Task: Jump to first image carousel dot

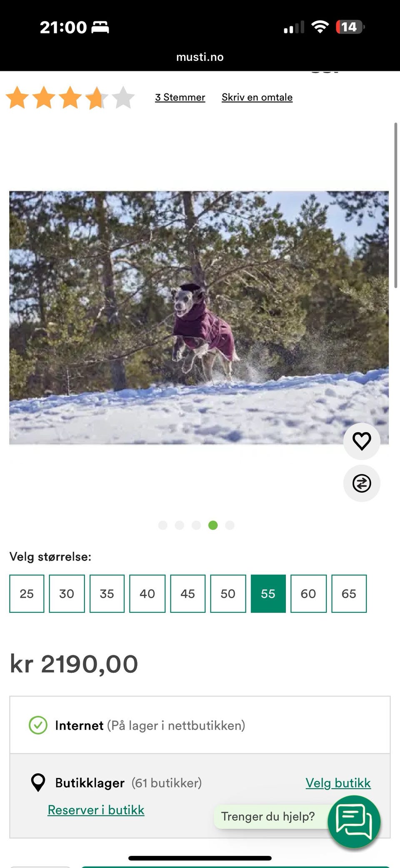Action: (163, 525)
